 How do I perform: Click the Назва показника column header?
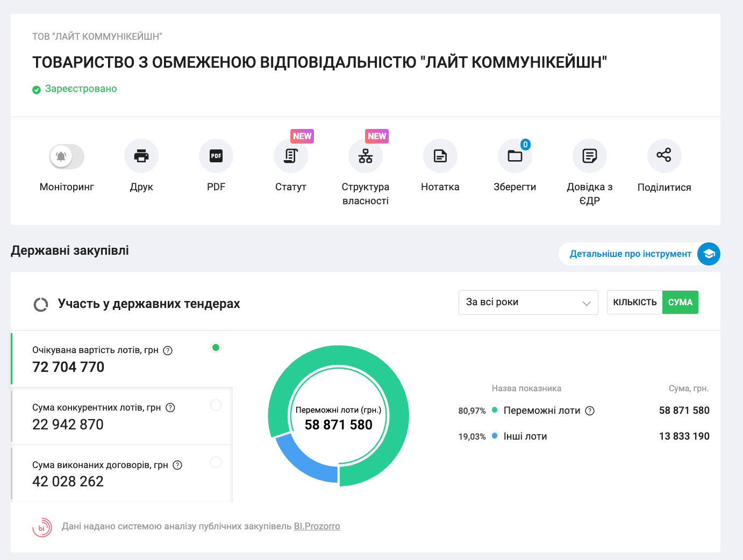(x=526, y=389)
